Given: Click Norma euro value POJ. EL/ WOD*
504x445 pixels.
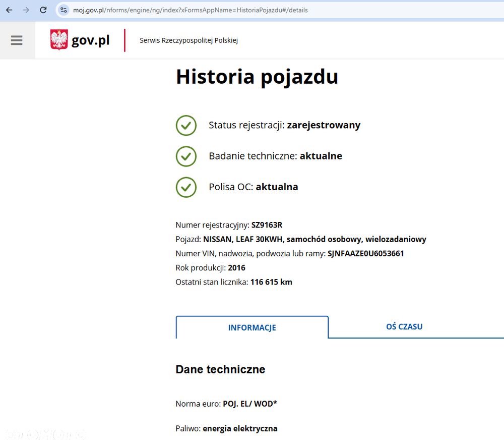Looking at the screenshot, I should click(250, 404).
